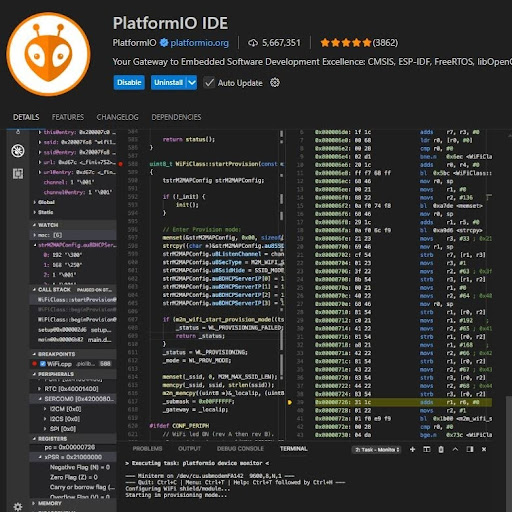Move the panel position icon

point(470,449)
